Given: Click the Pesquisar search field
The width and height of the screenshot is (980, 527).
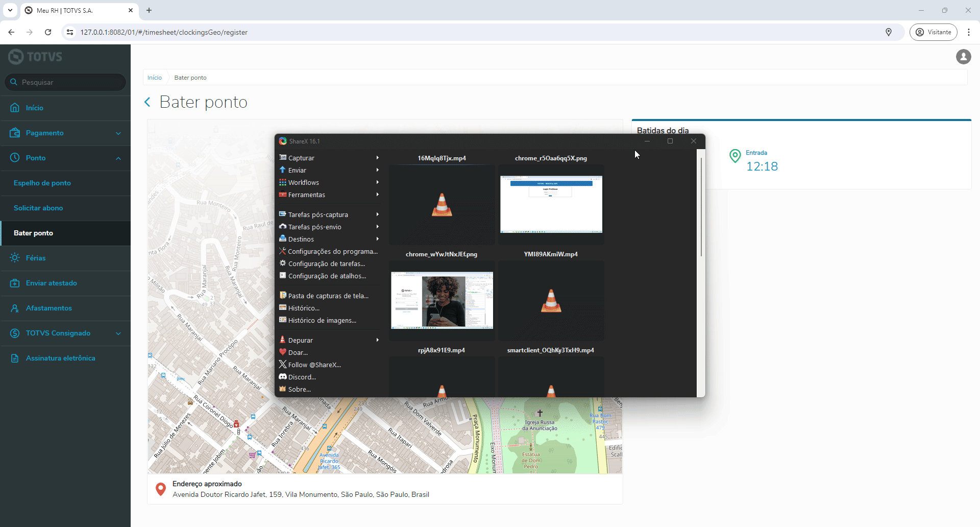Looking at the screenshot, I should (65, 82).
